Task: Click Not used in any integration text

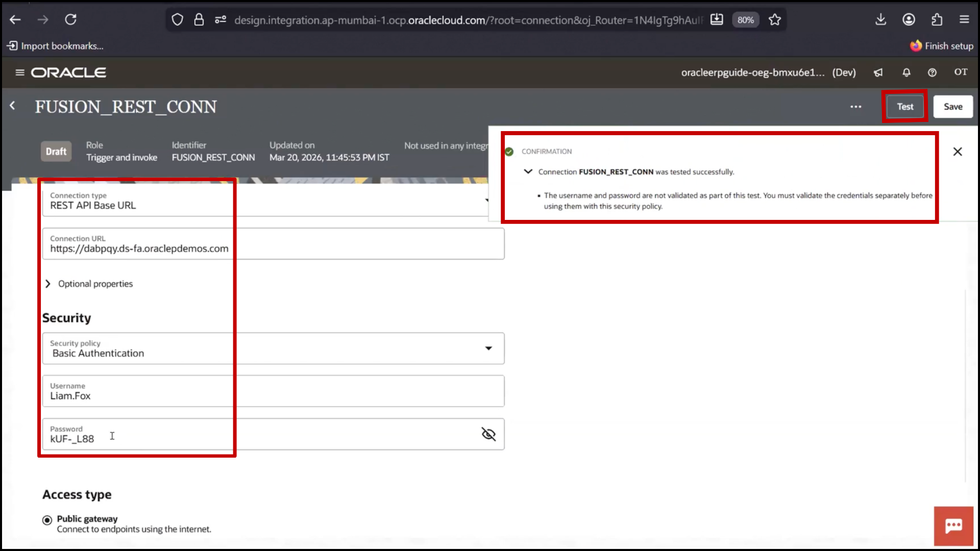Action: tap(446, 146)
